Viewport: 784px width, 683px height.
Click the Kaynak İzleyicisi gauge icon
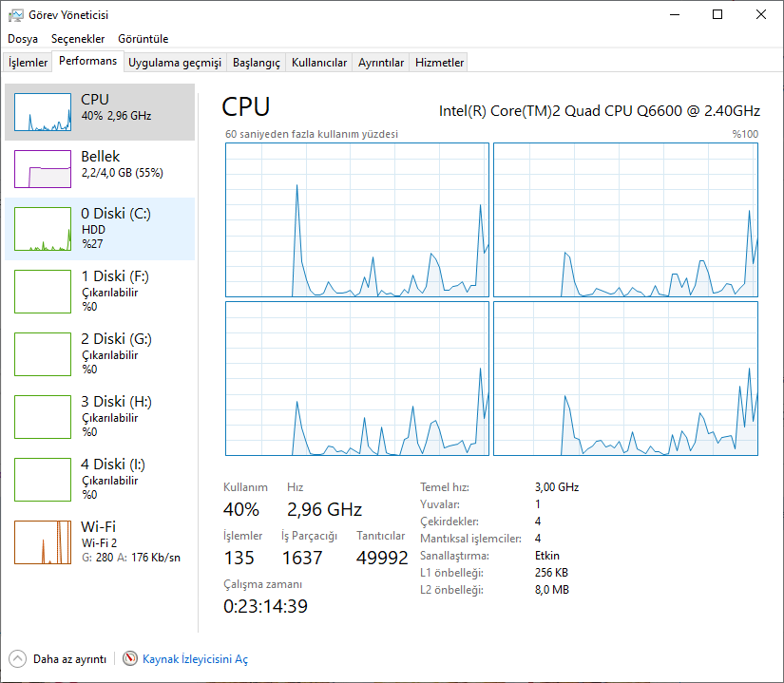[130, 658]
